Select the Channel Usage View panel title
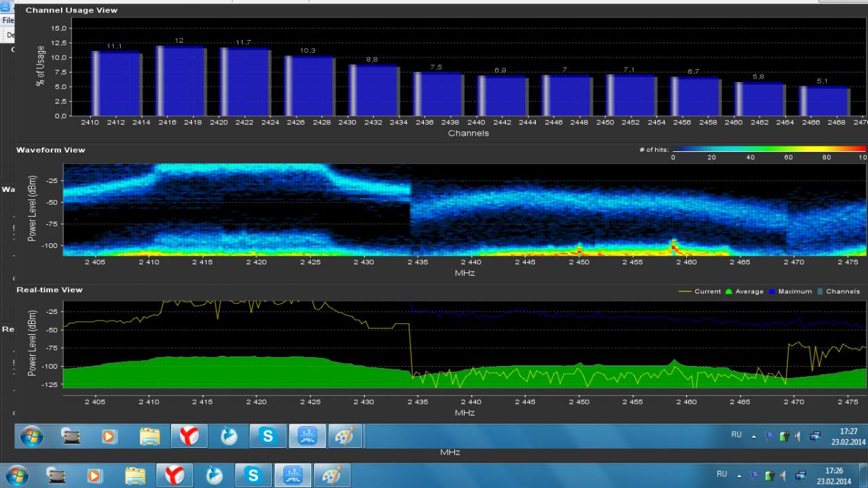Screen dimensions: 868x488 click(71, 10)
